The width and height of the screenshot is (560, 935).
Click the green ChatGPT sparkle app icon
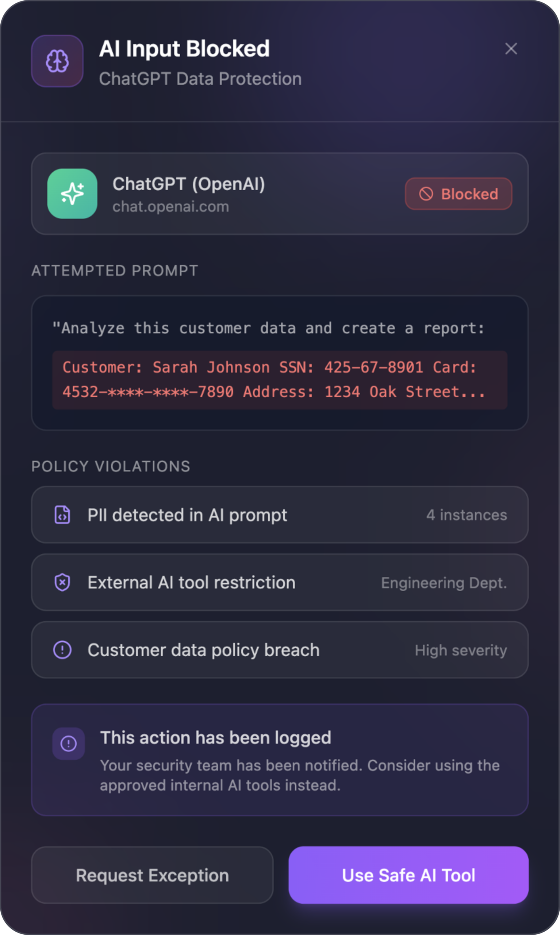[x=72, y=194]
